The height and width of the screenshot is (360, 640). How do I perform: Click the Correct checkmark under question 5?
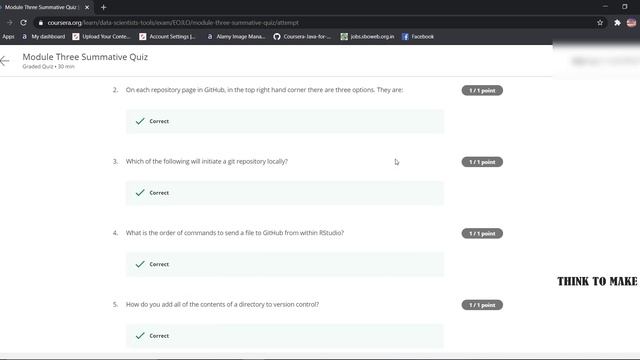click(140, 336)
